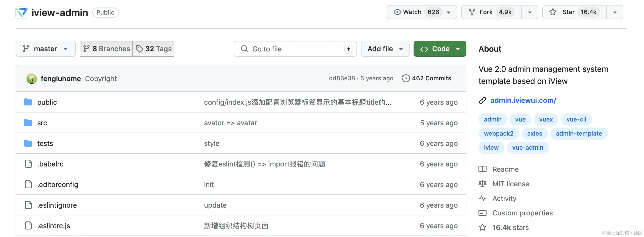Screen dimensions: 644x237
Task: Open the 'avator => avatar' commit message
Action: coord(230,123)
